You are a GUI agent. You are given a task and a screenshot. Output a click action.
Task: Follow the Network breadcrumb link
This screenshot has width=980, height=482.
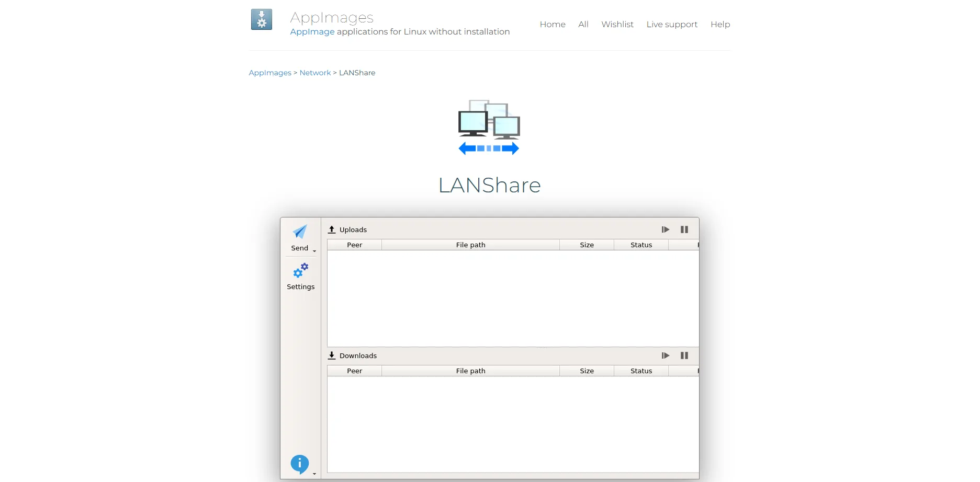pyautogui.click(x=315, y=73)
